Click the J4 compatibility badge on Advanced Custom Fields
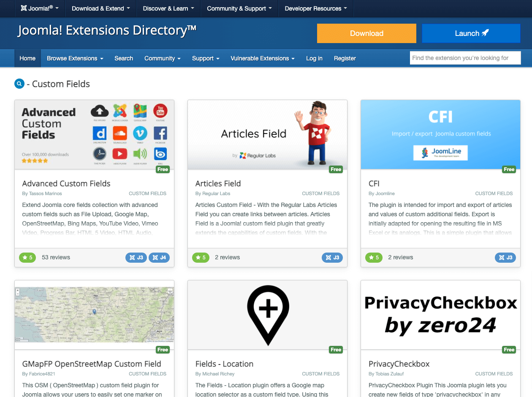532x397 pixels. tap(159, 257)
